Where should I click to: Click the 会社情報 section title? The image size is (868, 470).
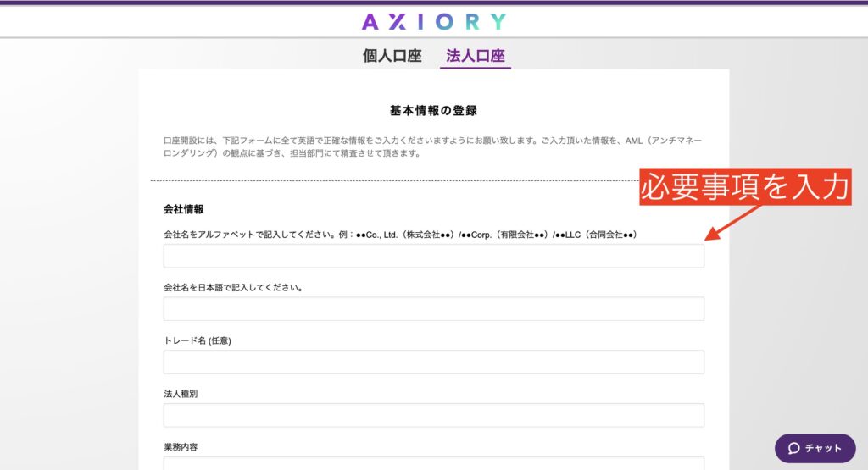[x=183, y=209]
